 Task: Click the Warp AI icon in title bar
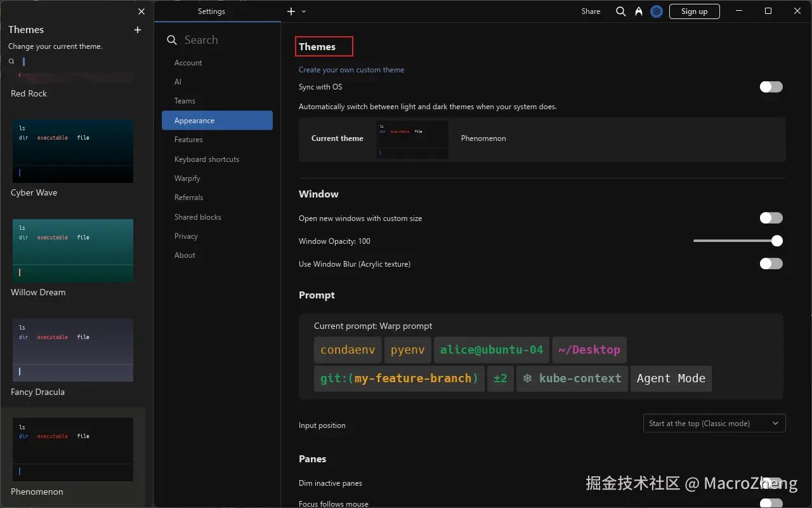pos(639,11)
